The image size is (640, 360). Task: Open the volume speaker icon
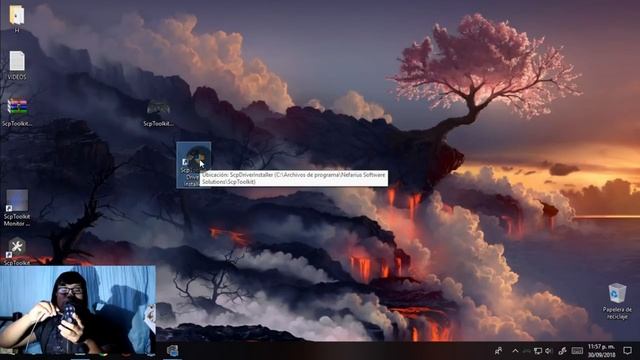(x=549, y=351)
